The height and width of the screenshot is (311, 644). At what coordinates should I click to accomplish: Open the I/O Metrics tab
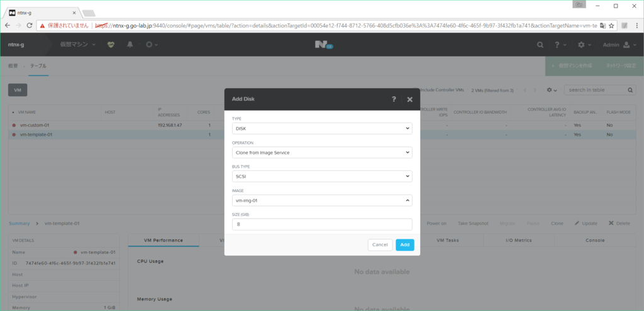pos(519,240)
